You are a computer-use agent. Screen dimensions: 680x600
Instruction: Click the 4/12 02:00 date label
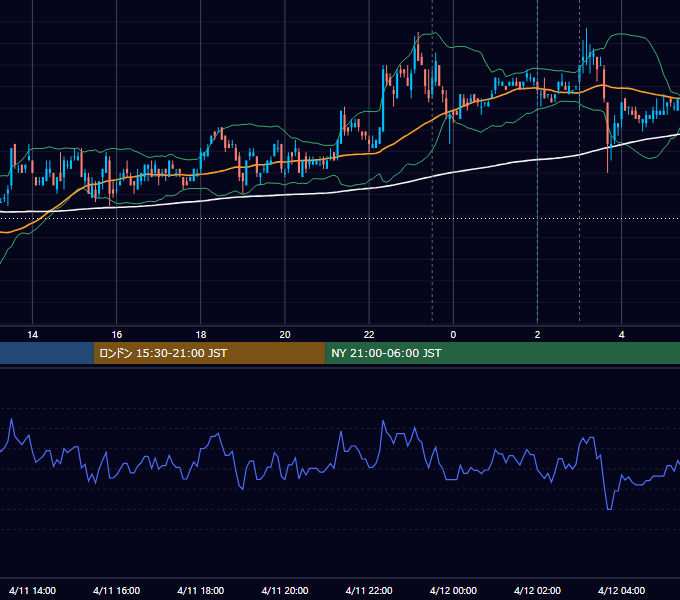[x=537, y=590]
